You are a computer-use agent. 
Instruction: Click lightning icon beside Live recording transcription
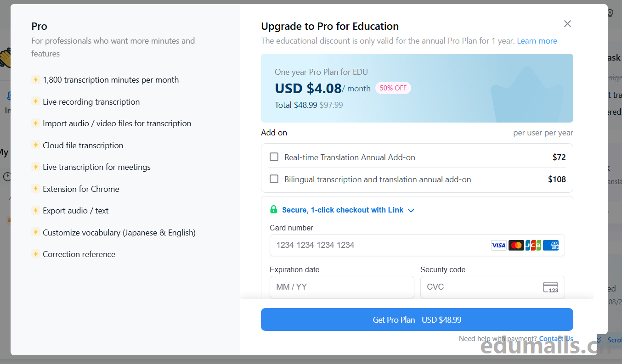pos(36,101)
